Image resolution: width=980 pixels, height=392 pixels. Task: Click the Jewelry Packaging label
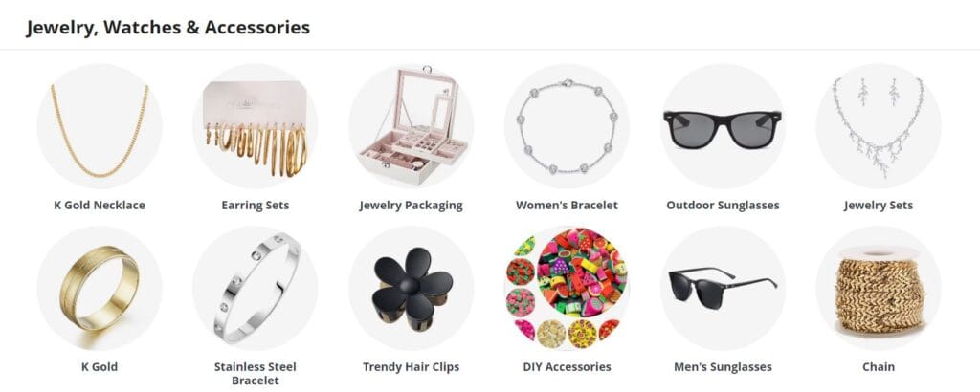412,205
